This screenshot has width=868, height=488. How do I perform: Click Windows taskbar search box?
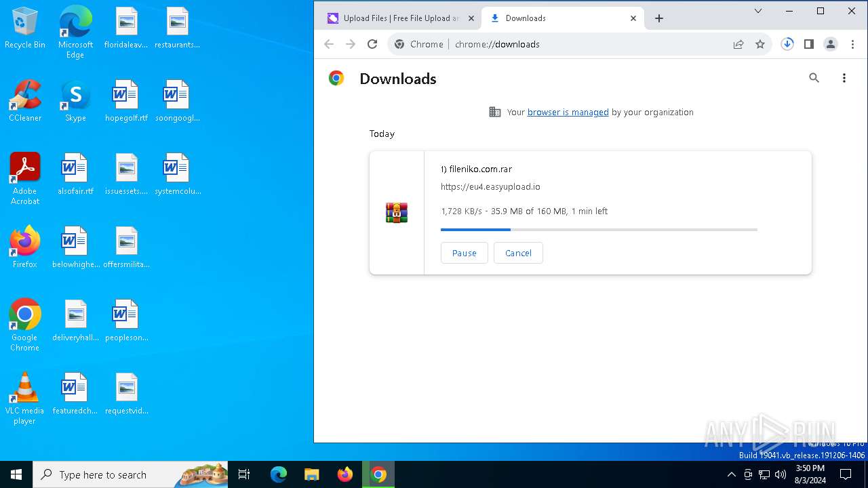click(x=131, y=474)
